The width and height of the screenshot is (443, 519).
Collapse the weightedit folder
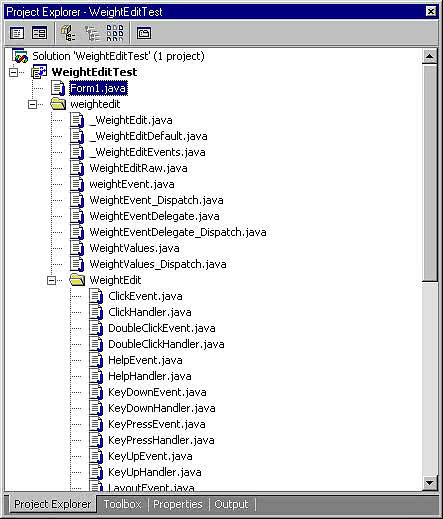(32, 104)
